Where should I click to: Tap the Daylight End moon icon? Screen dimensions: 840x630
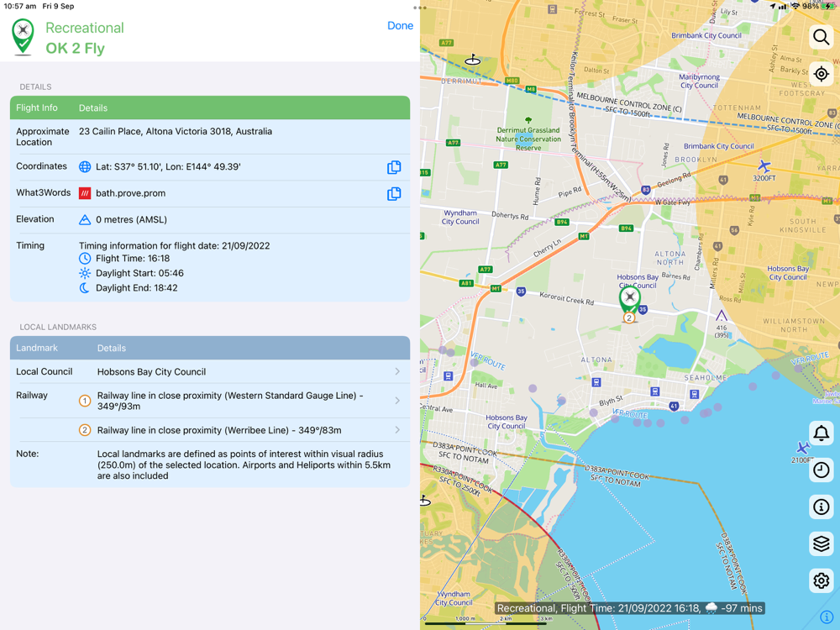click(85, 287)
